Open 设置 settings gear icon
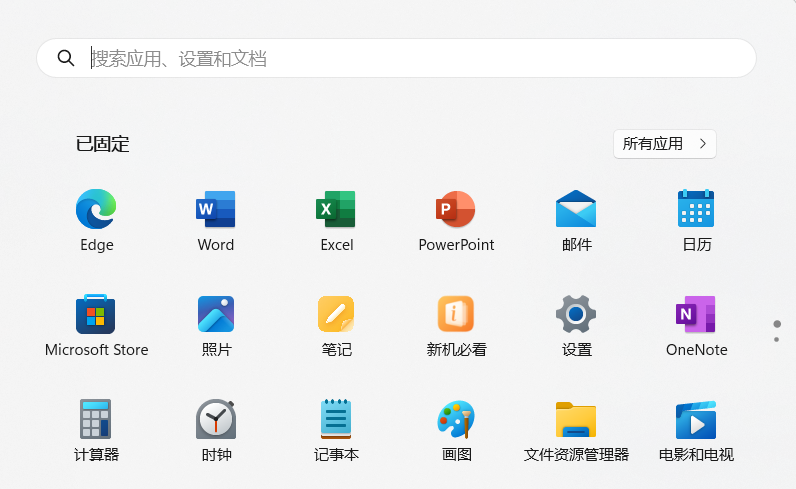Image resolution: width=796 pixels, height=489 pixels. pos(576,314)
